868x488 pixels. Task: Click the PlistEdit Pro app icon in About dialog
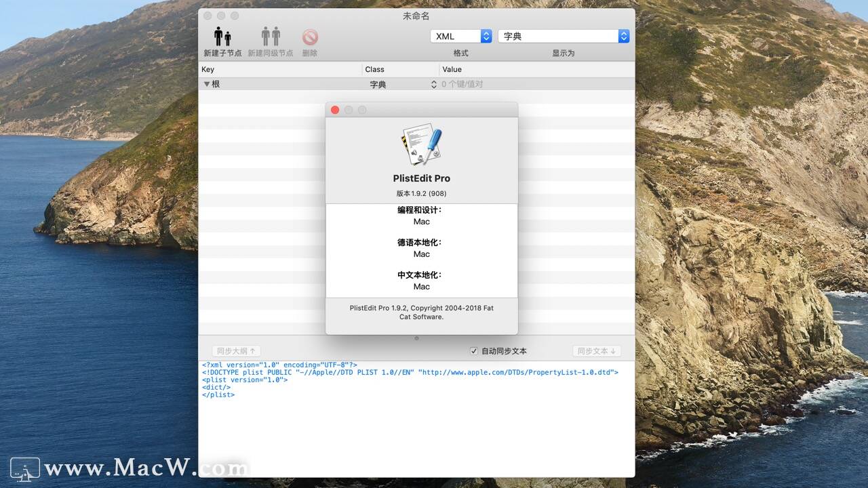coord(421,144)
